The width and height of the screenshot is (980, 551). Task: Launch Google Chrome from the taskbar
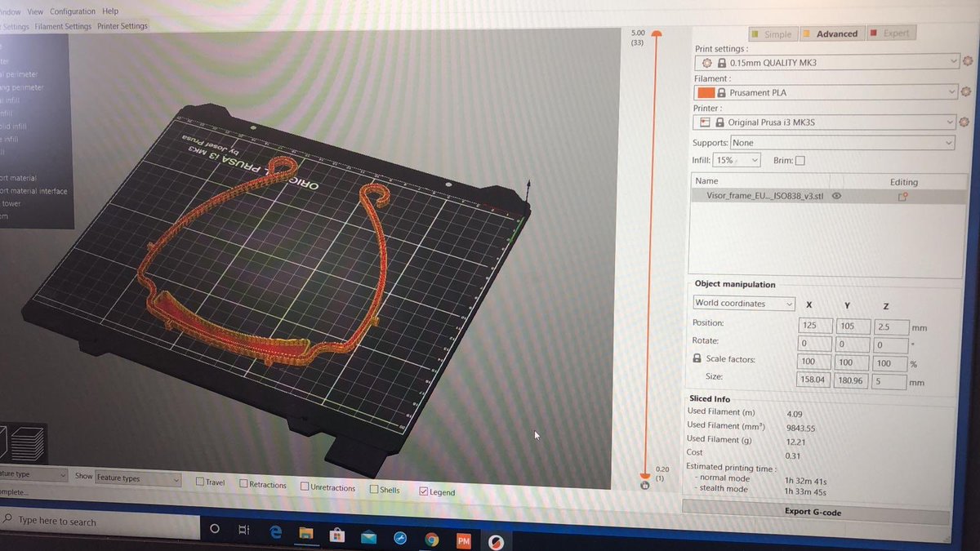(x=432, y=540)
